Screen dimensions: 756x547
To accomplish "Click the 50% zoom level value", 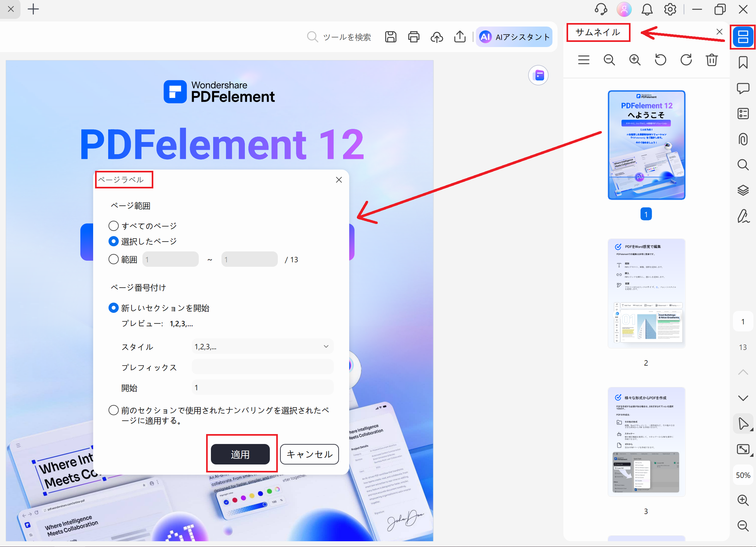I will coord(743,475).
